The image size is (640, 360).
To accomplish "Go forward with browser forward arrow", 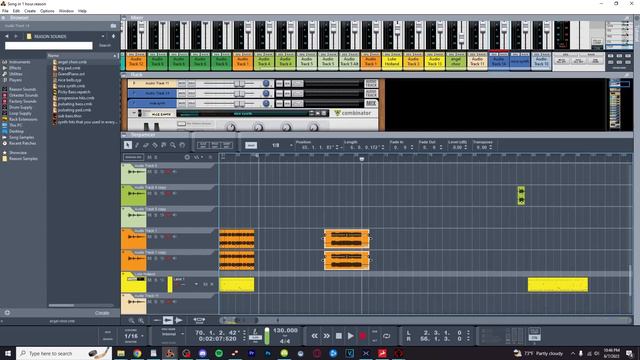I will tap(16, 36).
